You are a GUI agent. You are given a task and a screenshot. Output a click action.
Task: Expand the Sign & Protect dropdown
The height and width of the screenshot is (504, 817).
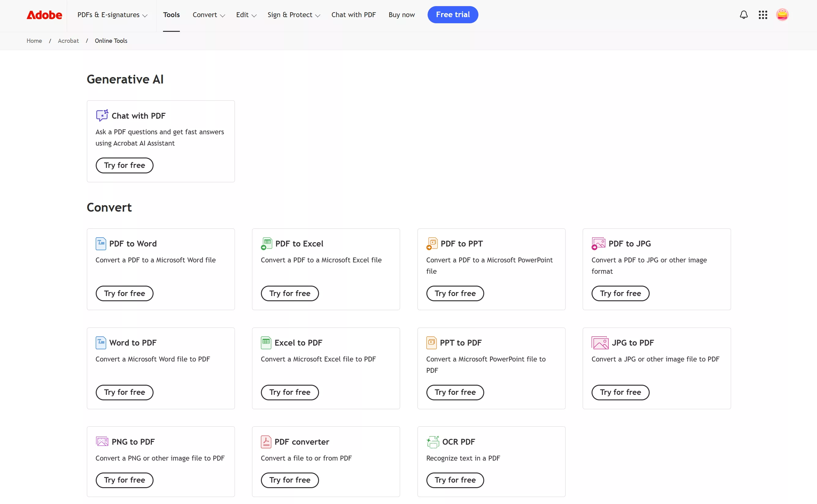[x=294, y=15]
